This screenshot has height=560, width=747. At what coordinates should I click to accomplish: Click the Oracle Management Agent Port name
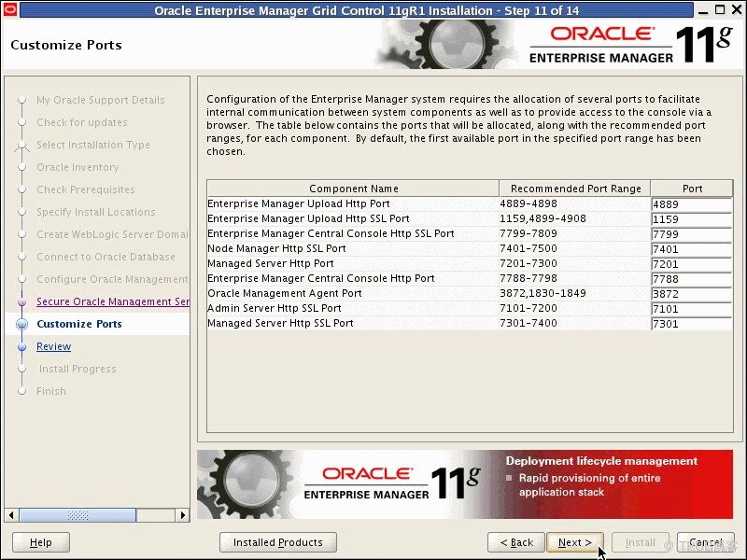click(x=285, y=293)
